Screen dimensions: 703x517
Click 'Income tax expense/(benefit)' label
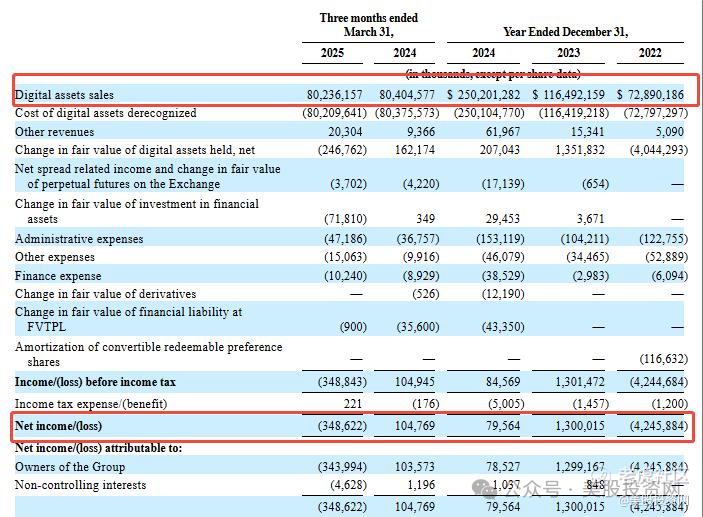coord(91,404)
